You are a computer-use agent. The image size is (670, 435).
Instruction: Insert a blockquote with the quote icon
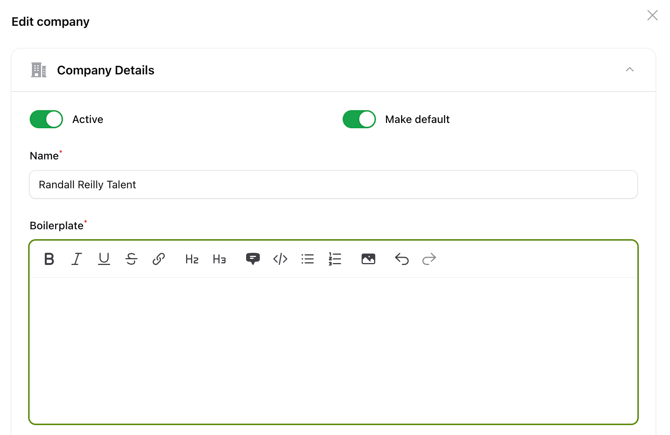253,259
